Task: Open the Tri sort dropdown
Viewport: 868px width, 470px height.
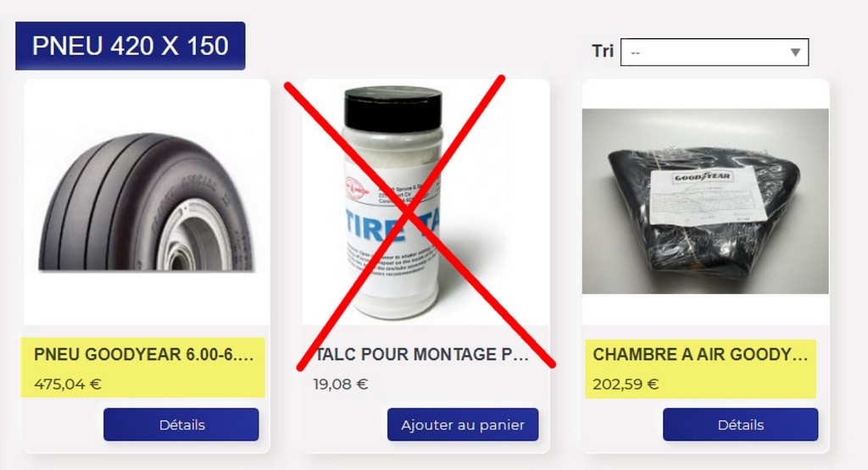Action: 714,52
